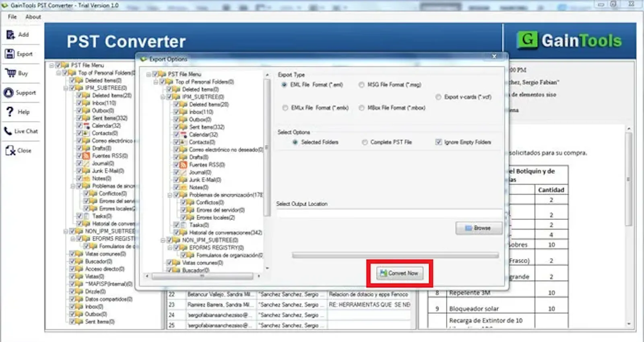The height and width of the screenshot is (342, 644).
Task: Collapse Top of Personal Folders in Export Options tree
Action: coord(156,82)
